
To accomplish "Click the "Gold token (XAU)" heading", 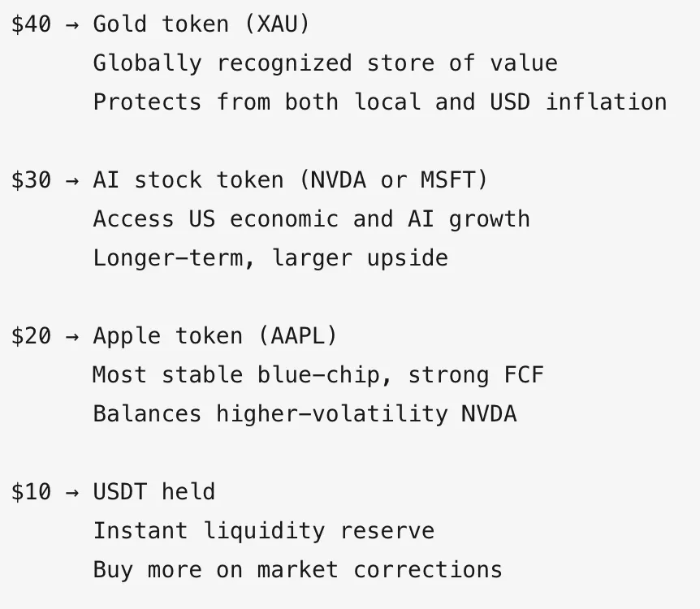I will point(201,24).
